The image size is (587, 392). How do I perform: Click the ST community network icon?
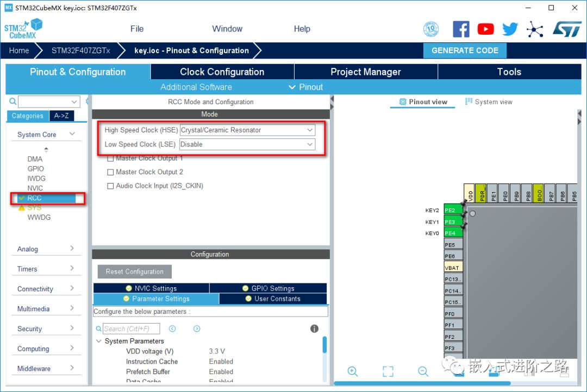(x=535, y=29)
